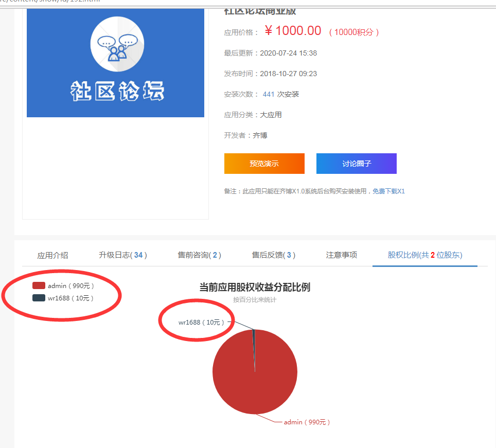
Task: Click the chart title 当前应用股权收益分配比例
Action: (x=255, y=287)
